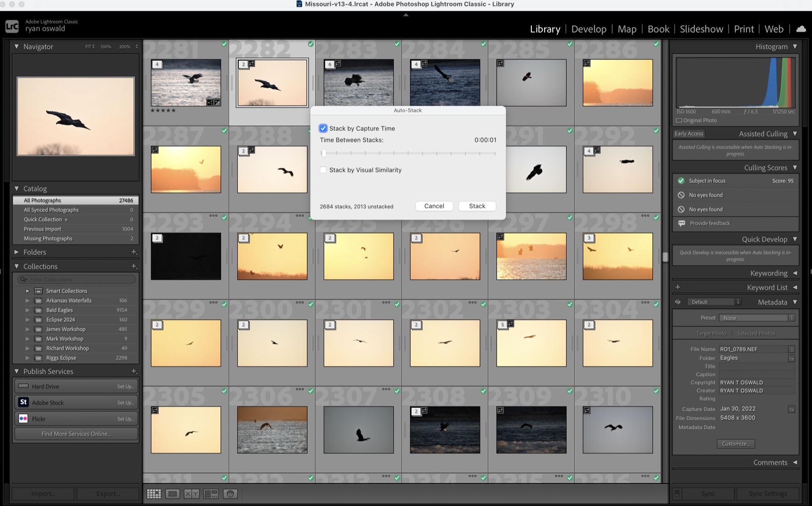The height and width of the screenshot is (506, 812).
Task: Expand the Folders panel
Action: [17, 252]
